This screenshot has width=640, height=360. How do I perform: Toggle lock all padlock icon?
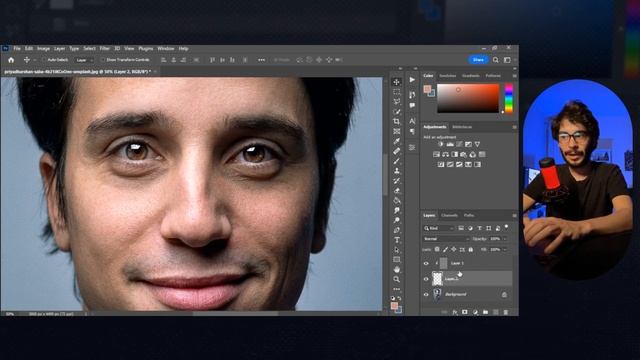click(x=471, y=249)
